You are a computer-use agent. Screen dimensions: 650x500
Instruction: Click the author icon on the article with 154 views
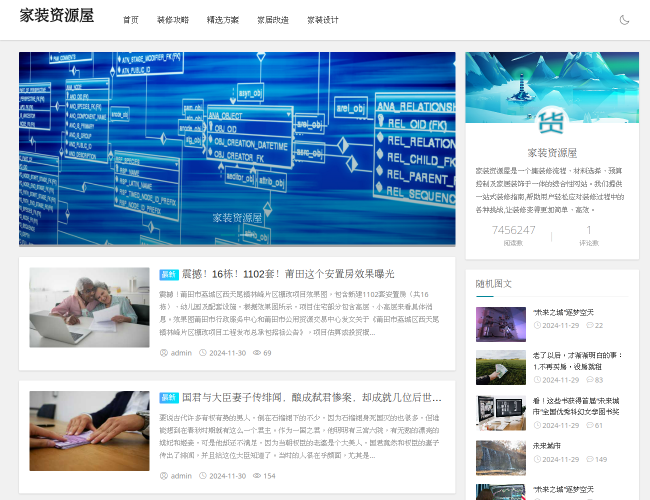pos(164,476)
